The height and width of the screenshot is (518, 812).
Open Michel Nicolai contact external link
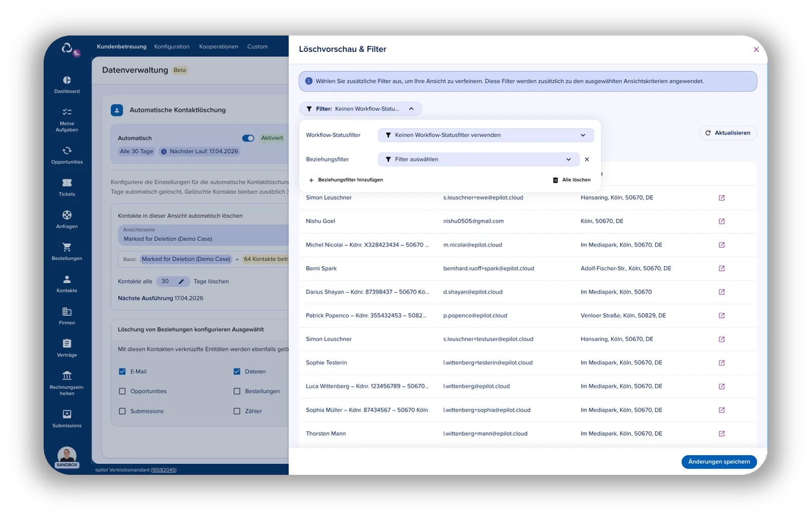(722, 245)
